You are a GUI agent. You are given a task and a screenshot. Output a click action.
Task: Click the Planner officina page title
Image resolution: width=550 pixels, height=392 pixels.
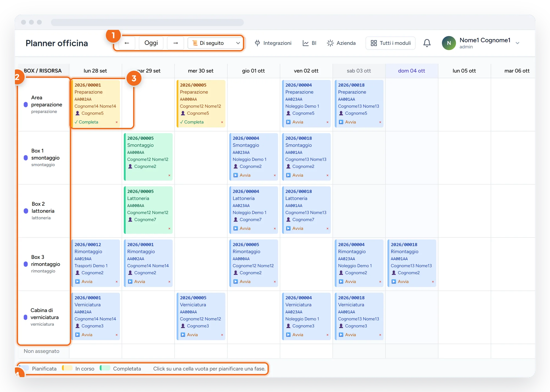click(x=57, y=43)
